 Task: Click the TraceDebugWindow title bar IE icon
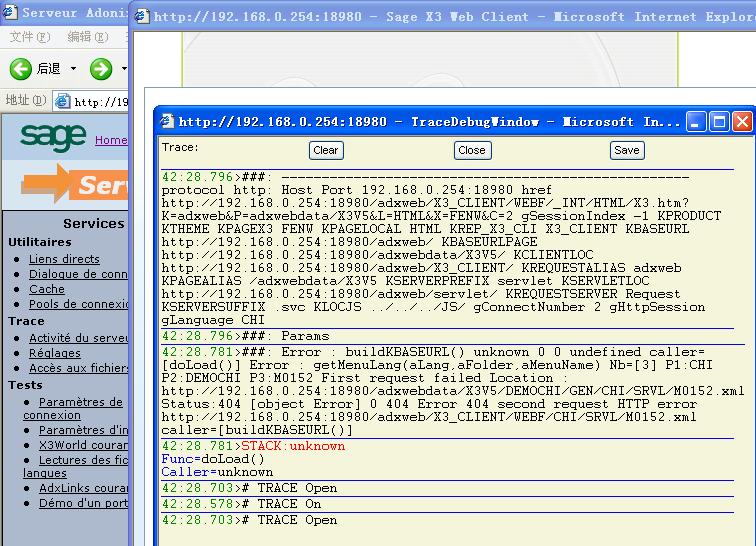click(x=167, y=122)
